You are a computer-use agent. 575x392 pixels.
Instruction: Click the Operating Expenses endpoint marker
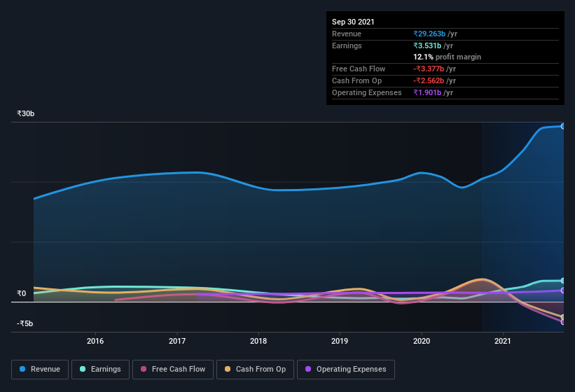pos(562,290)
